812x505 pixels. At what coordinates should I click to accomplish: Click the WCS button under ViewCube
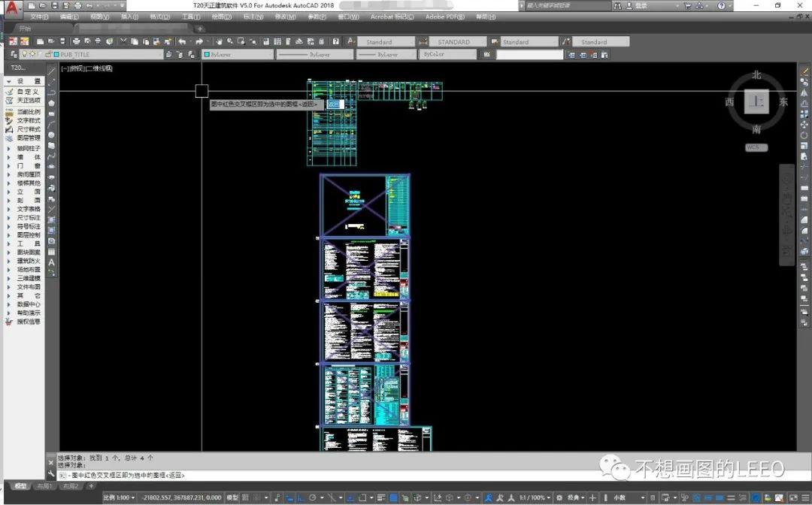(756, 147)
